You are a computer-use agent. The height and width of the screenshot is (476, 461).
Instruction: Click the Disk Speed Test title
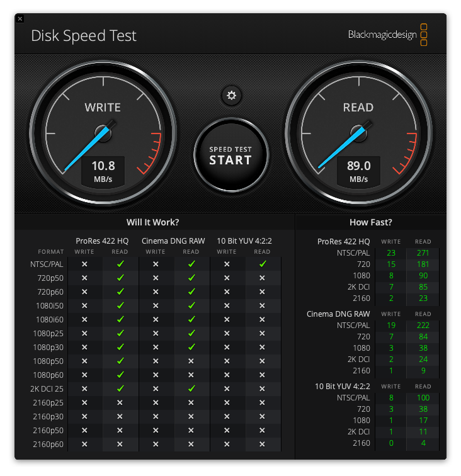84,36
